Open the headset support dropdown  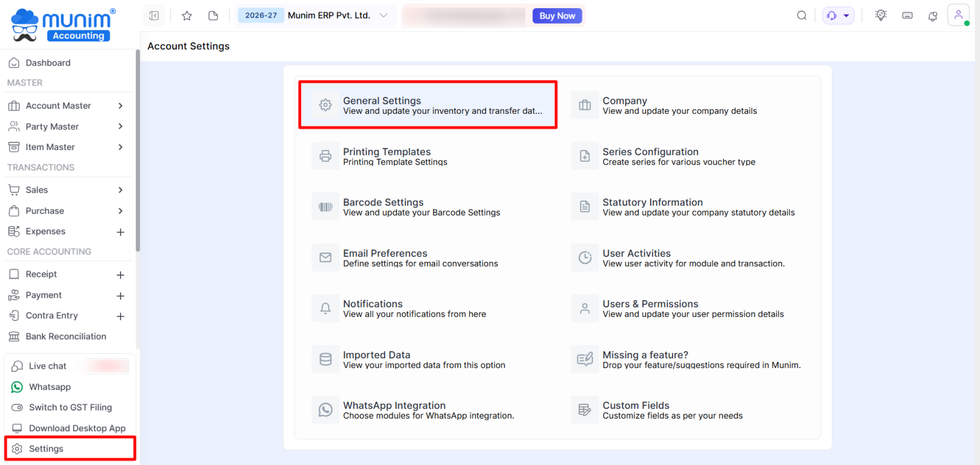(x=838, y=16)
